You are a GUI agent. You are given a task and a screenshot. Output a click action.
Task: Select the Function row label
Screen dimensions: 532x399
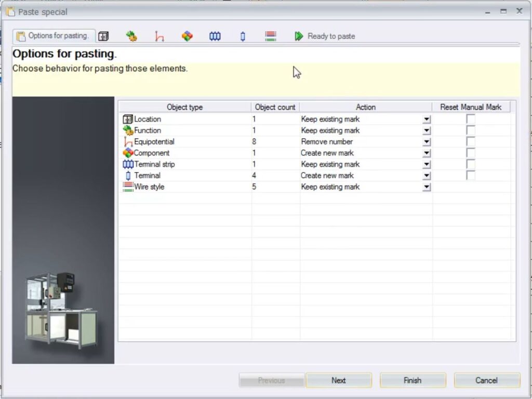point(148,130)
